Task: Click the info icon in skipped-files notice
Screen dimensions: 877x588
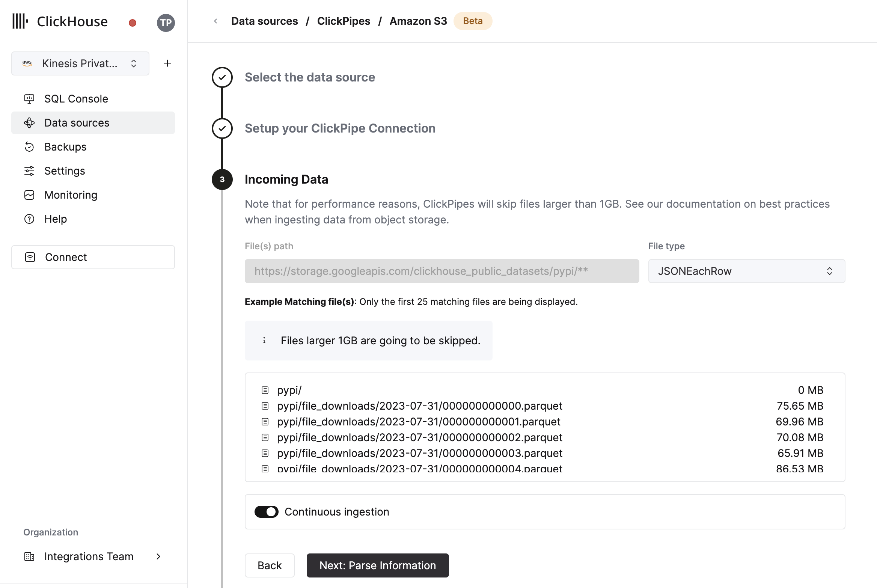Action: point(264,341)
